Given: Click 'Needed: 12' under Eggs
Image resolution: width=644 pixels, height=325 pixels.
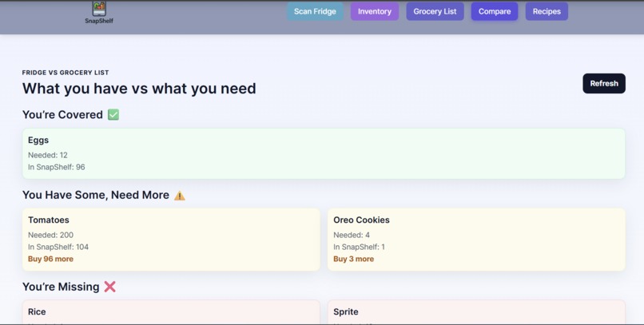Looking at the screenshot, I should (48, 155).
